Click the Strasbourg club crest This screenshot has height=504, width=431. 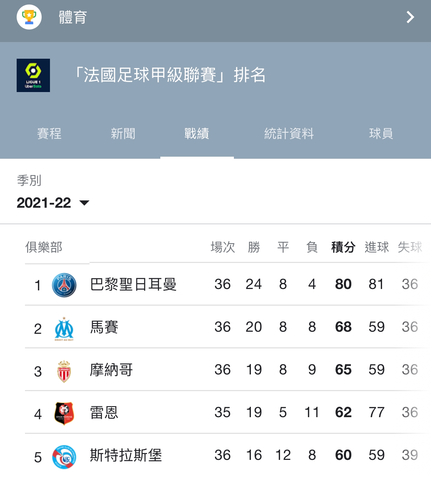pos(64,456)
